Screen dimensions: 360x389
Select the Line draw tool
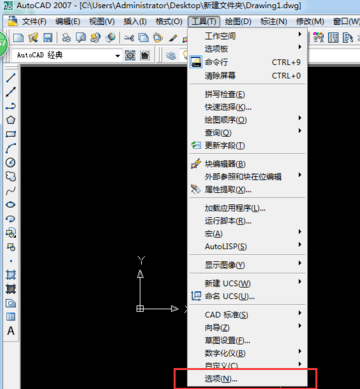[11, 78]
